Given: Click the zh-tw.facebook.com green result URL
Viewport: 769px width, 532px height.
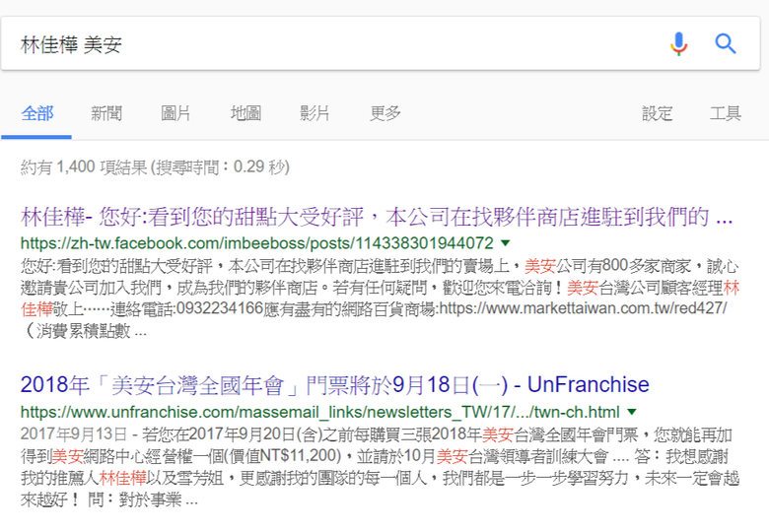Looking at the screenshot, I should [256, 242].
